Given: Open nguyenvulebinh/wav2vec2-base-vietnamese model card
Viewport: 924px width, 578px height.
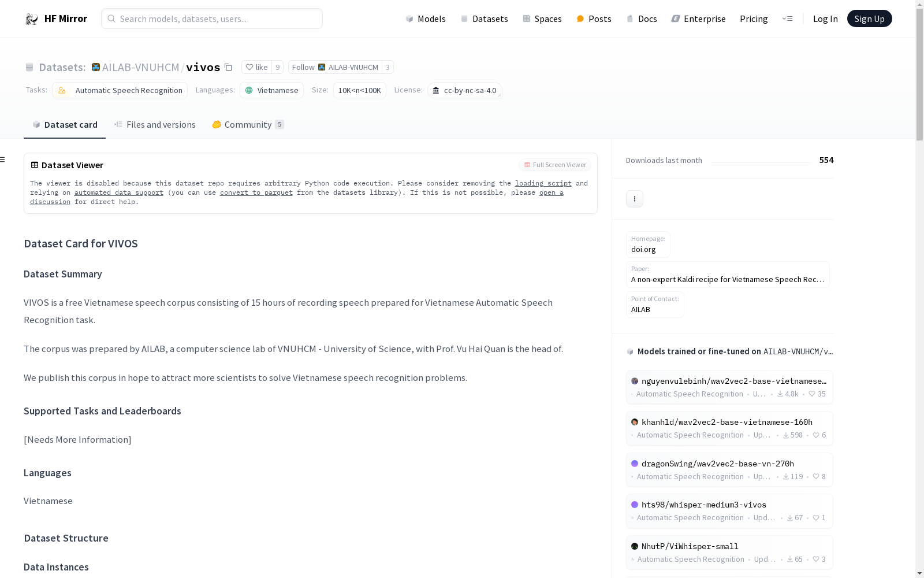Looking at the screenshot, I should [x=729, y=387].
